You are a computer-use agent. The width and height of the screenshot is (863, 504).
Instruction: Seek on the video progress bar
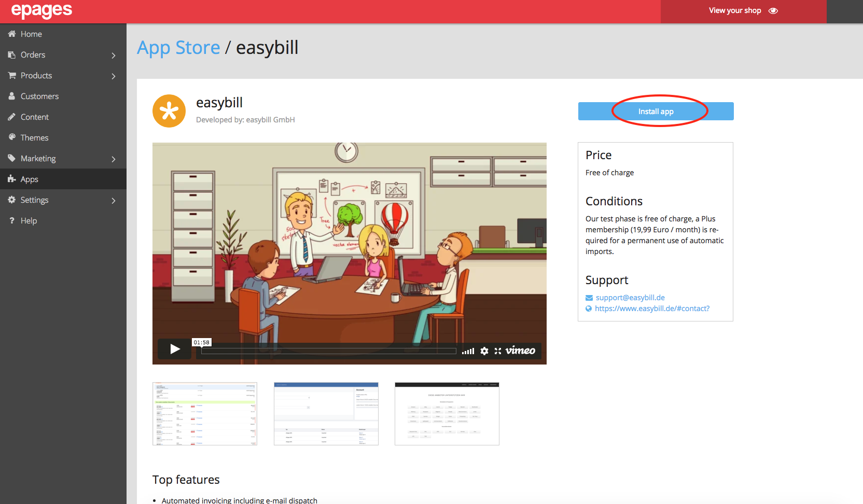click(x=329, y=351)
